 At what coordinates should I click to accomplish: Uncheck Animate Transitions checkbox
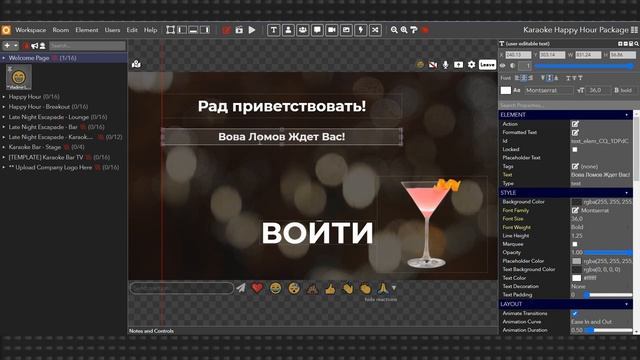[x=575, y=313]
